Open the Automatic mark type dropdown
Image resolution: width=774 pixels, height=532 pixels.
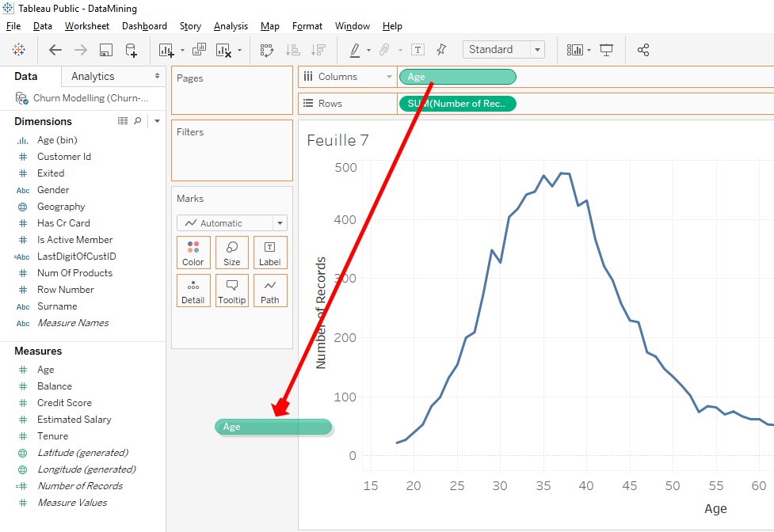280,222
